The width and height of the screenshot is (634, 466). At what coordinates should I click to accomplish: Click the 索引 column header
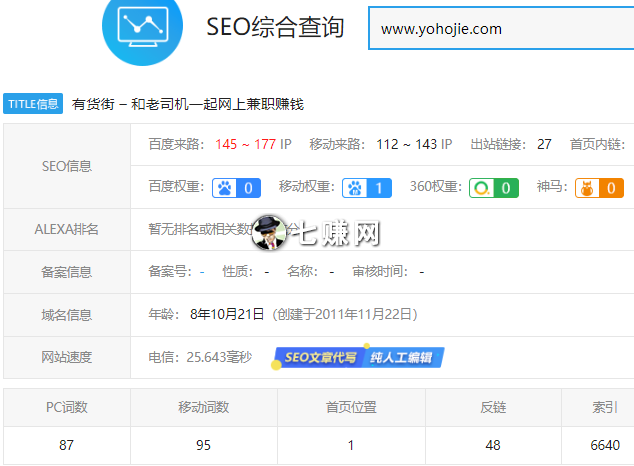[x=605, y=407]
